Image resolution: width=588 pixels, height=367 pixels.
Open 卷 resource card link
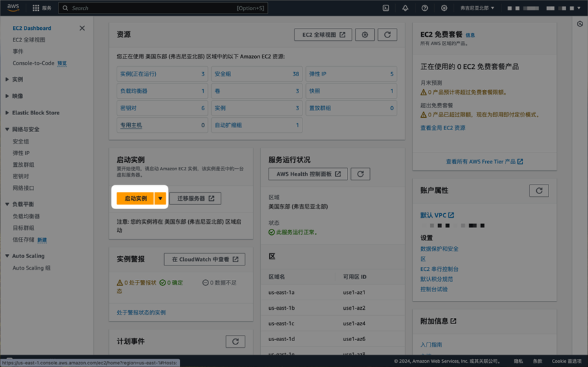[x=217, y=91]
